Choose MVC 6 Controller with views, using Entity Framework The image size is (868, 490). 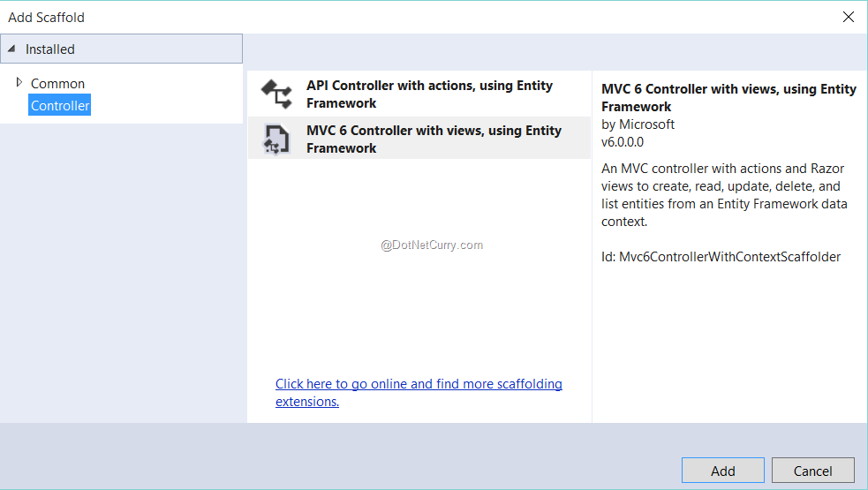coord(419,139)
